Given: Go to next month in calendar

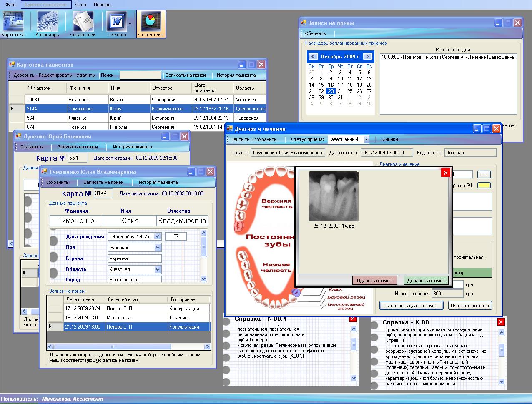Looking at the screenshot, I should point(367,57).
